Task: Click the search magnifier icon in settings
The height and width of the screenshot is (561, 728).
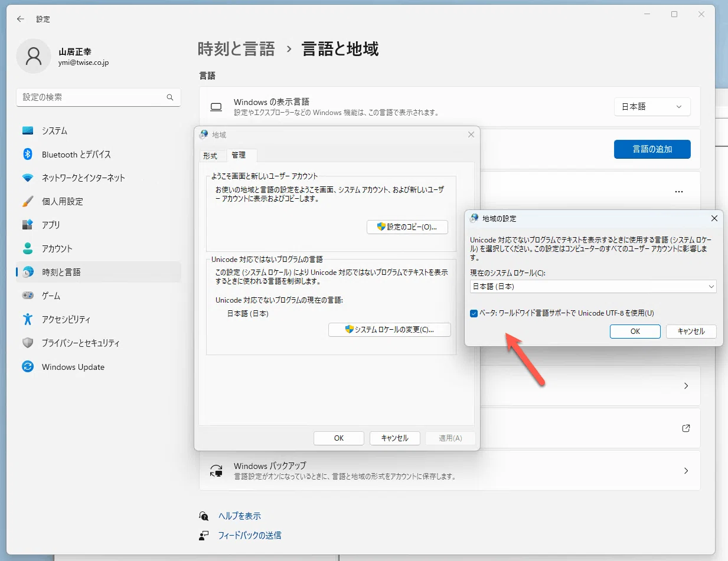Action: (170, 97)
